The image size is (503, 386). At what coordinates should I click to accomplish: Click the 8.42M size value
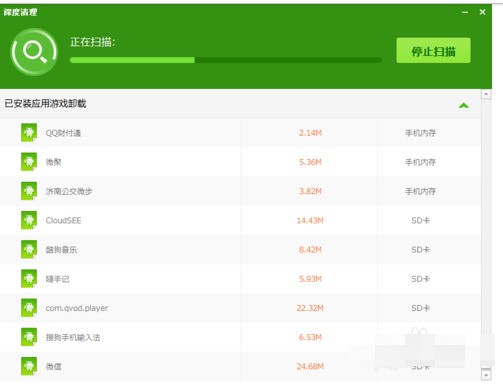point(310,250)
